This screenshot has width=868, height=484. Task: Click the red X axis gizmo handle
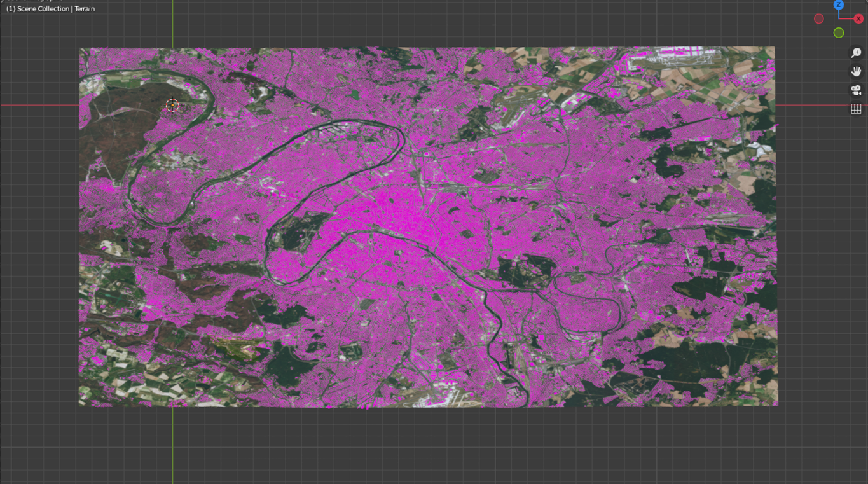tap(858, 18)
